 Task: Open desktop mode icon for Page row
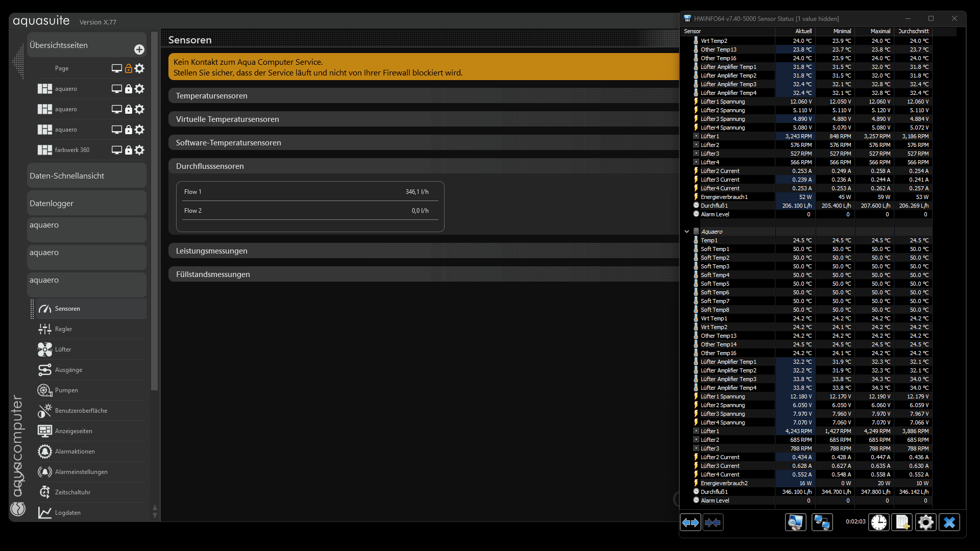click(x=116, y=68)
